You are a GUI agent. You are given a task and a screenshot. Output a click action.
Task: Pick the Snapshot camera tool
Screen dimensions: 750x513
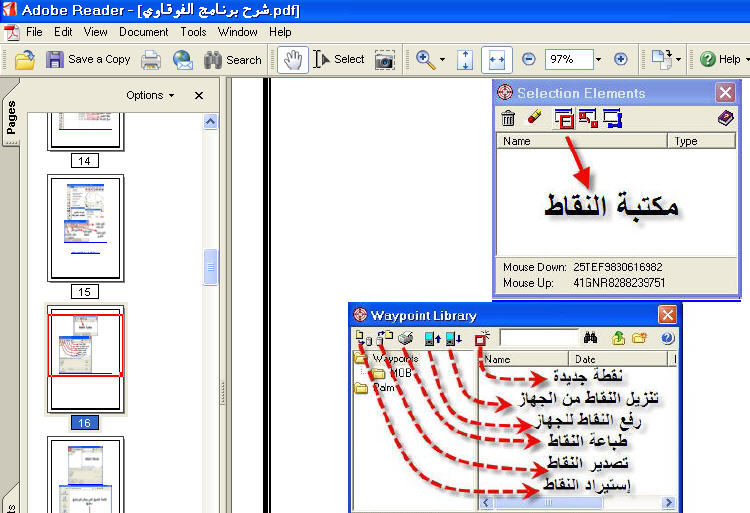(384, 60)
